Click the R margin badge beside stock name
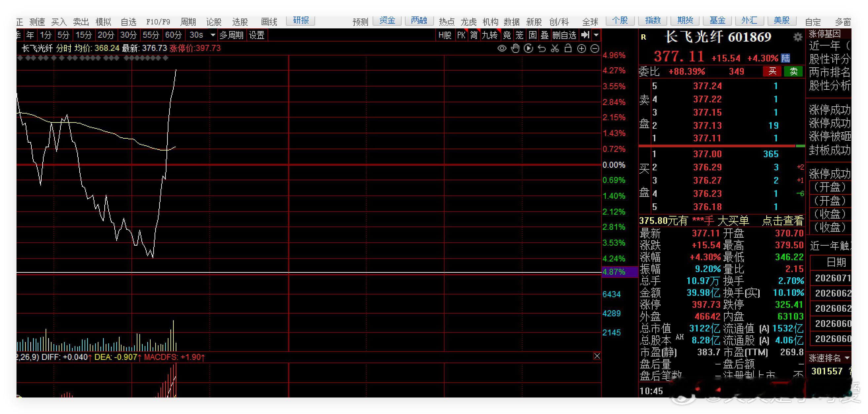 pos(644,37)
